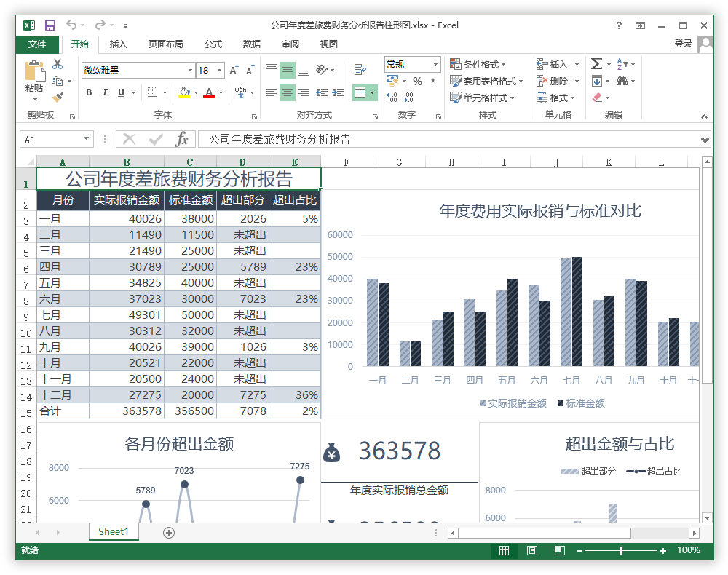This screenshot has width=728, height=575.
Task: Click the save icon in quick access toolbar
Action: [50, 25]
